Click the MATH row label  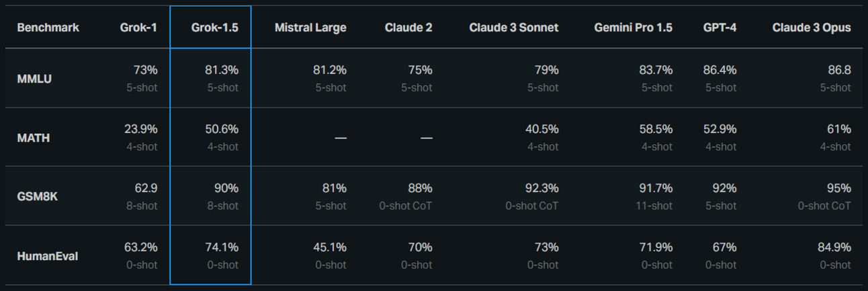coord(34,138)
